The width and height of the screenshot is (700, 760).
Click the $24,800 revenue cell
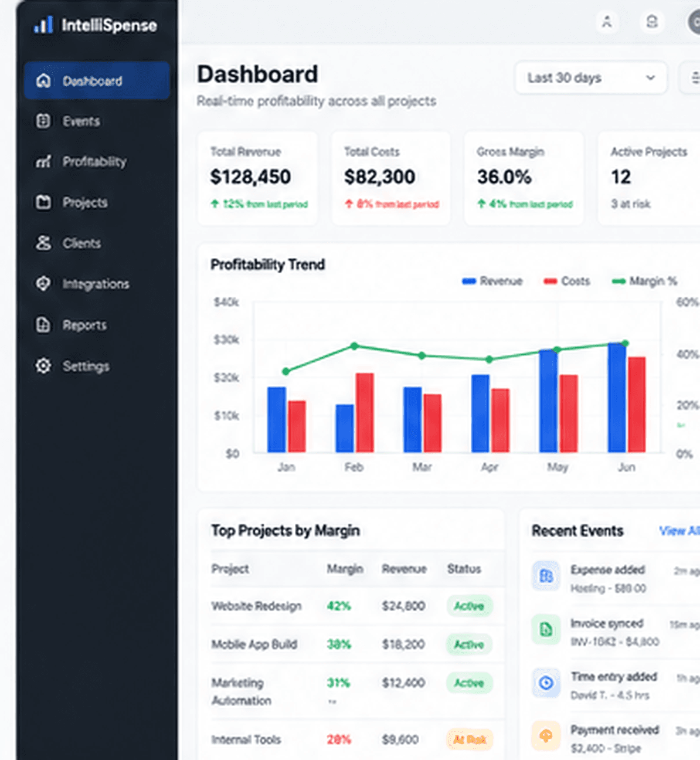coord(403,606)
